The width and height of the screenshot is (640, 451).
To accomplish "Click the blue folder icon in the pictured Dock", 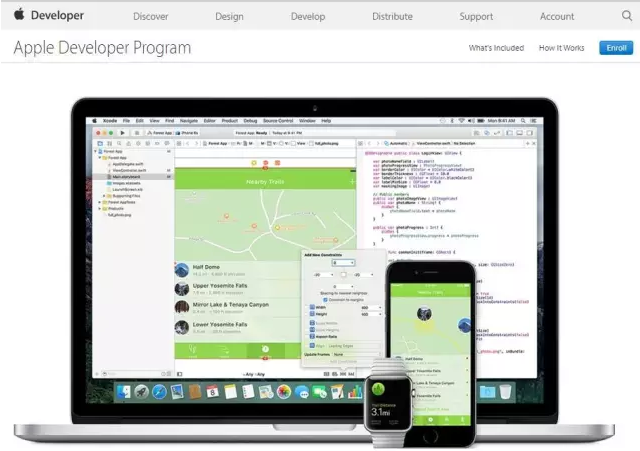I will 487,392.
